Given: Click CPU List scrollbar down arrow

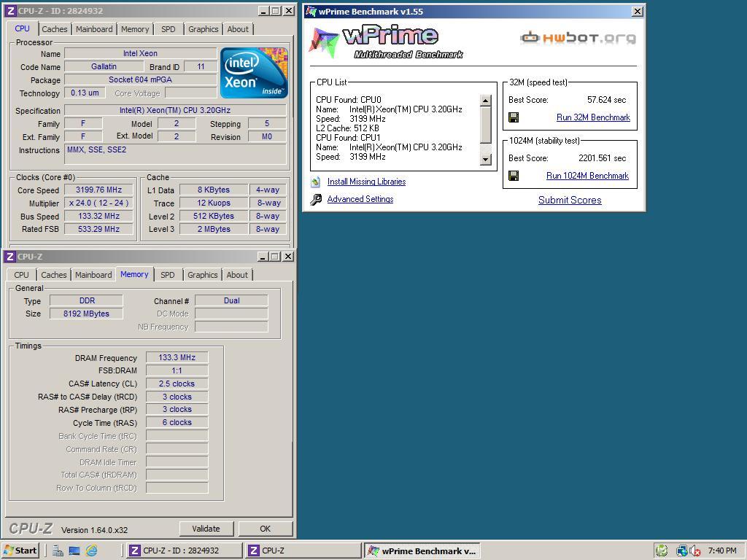Looking at the screenshot, I should pyautogui.click(x=485, y=160).
